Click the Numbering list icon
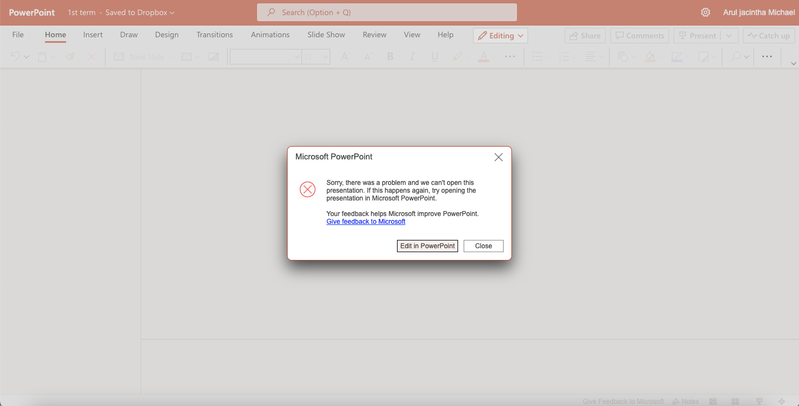 pyautogui.click(x=564, y=57)
